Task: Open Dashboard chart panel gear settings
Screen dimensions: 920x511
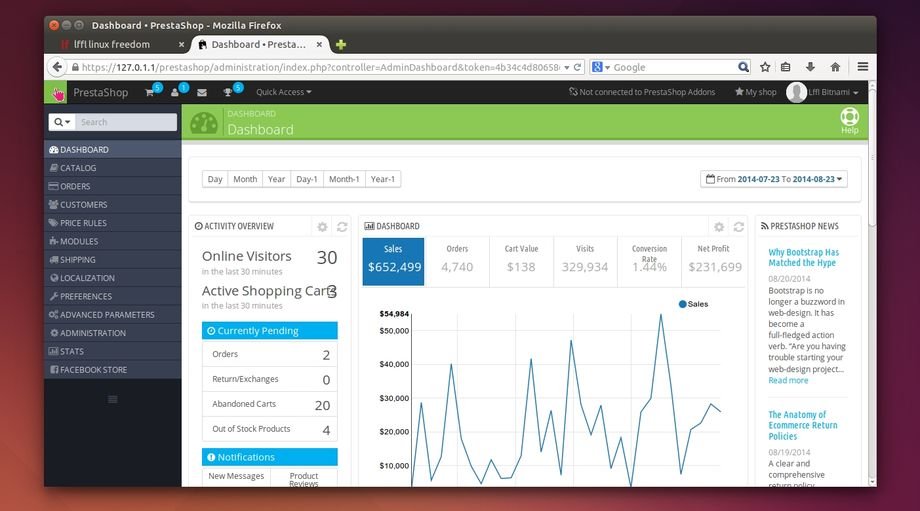Action: (718, 227)
